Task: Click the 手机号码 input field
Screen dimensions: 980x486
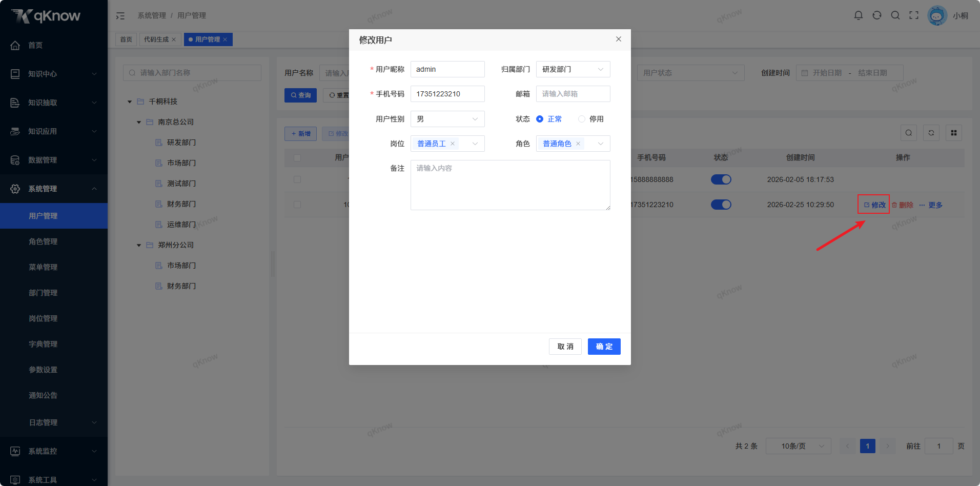Action: pos(447,94)
